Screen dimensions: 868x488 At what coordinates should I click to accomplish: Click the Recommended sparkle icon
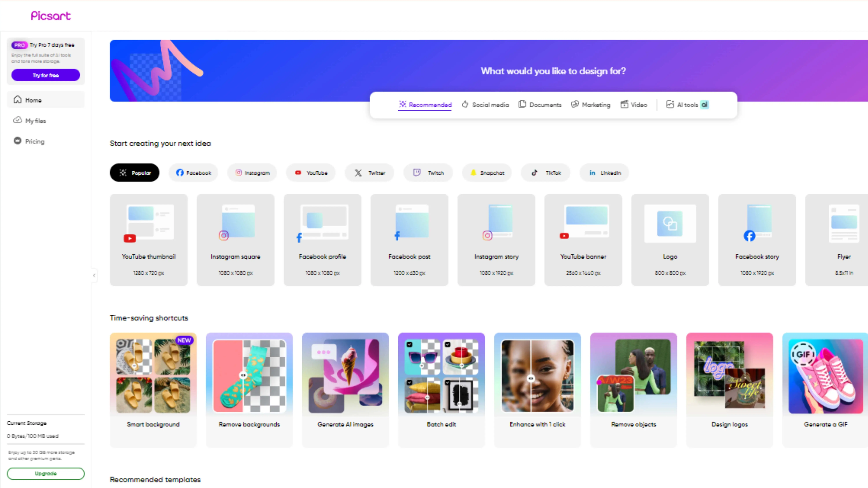tap(403, 104)
